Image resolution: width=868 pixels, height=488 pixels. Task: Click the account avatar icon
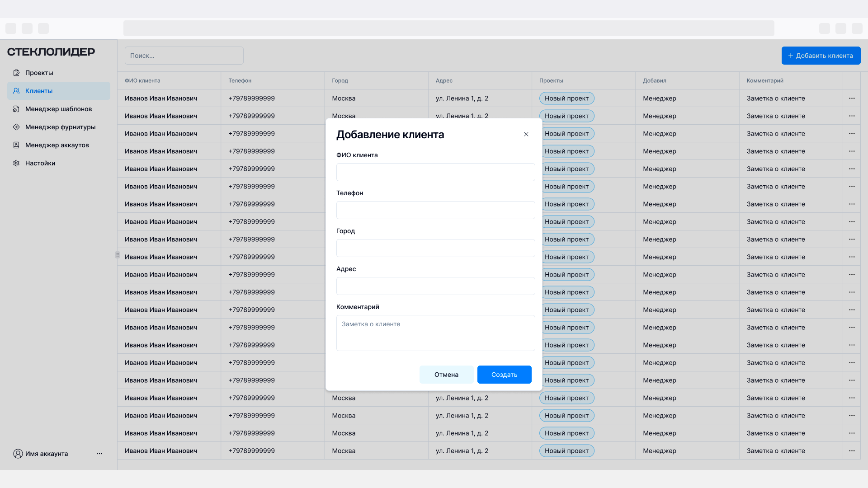coord(18,454)
